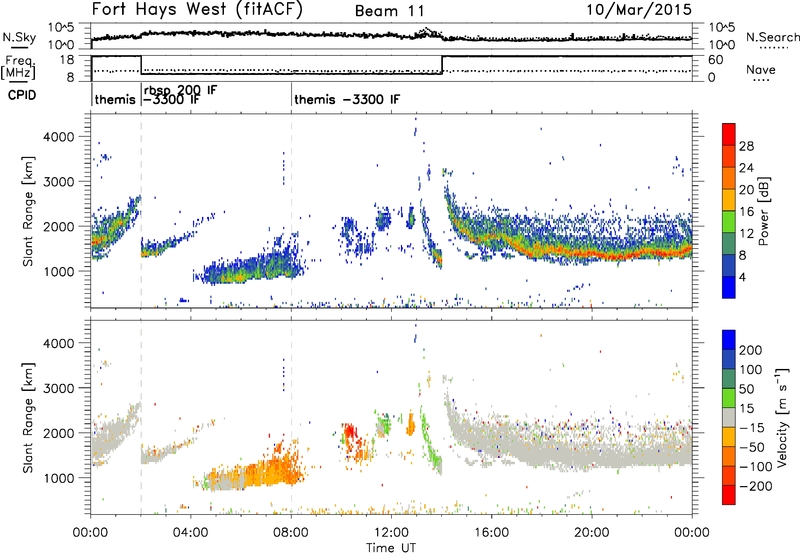
Task: Click the 'Power [dB]' colorbar label
Action: 763,211
